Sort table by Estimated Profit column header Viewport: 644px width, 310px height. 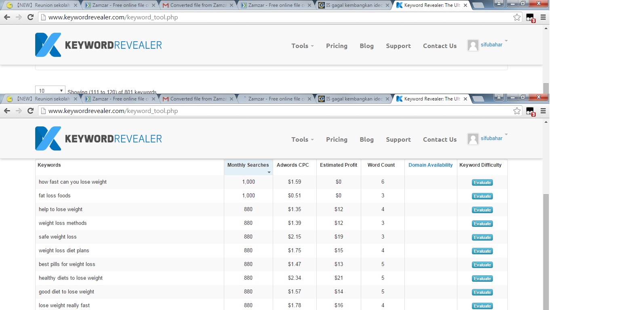pos(339,165)
